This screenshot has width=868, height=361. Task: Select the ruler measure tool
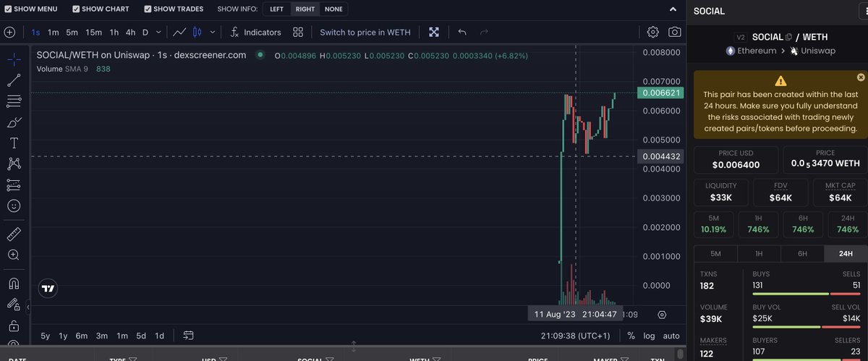tap(13, 234)
